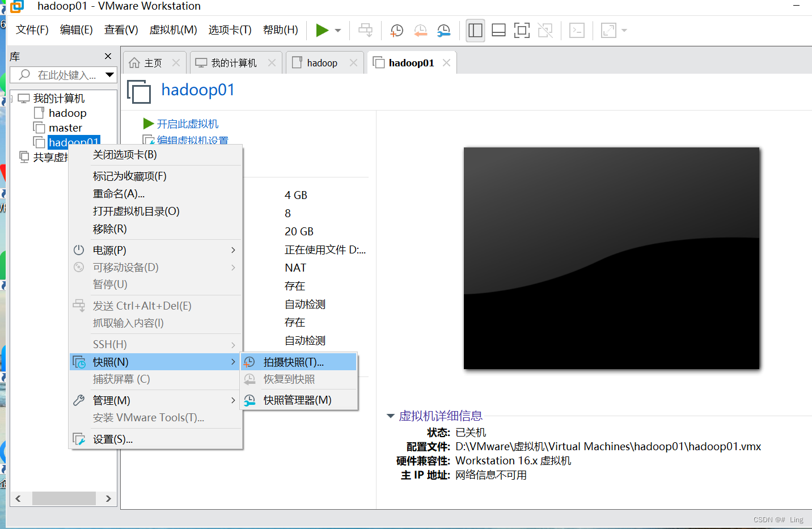Expand the 快照(N) submenu arrow

point(233,362)
